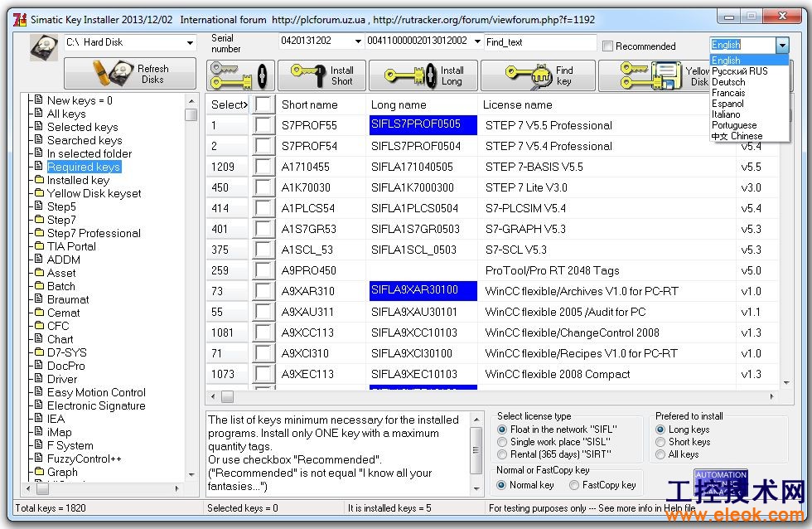Click the key table horizontal scrollbar thumb
The height and width of the screenshot is (529, 812).
point(227,397)
